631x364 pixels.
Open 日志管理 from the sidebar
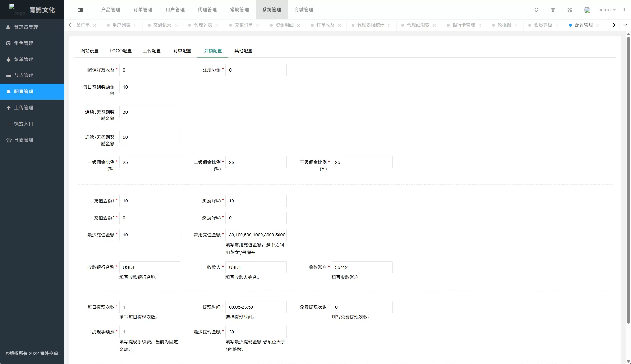[24, 140]
